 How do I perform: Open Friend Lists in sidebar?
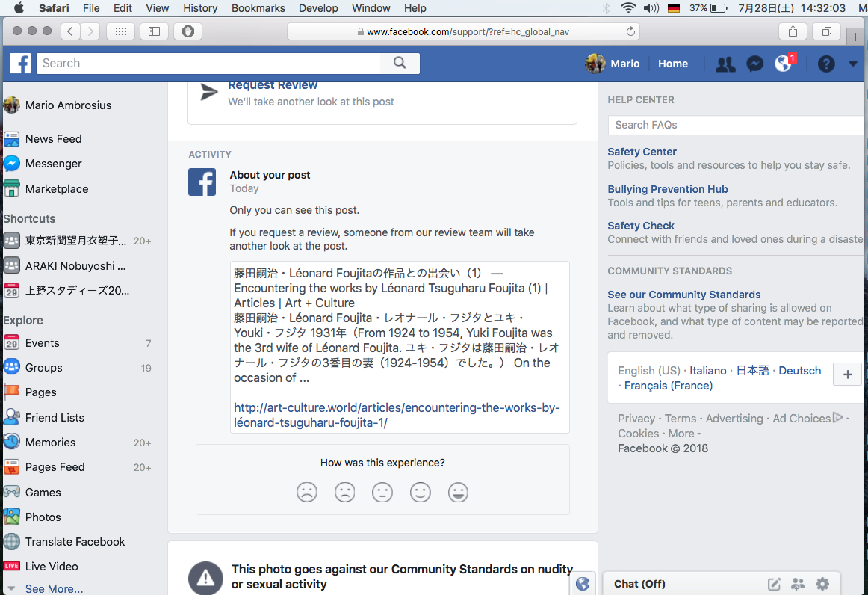pyautogui.click(x=55, y=418)
